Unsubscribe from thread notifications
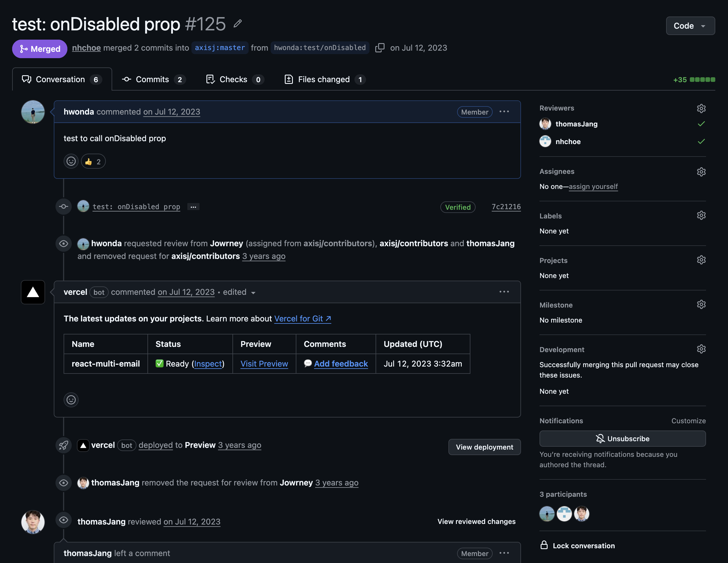This screenshot has height=563, width=728. coord(622,438)
